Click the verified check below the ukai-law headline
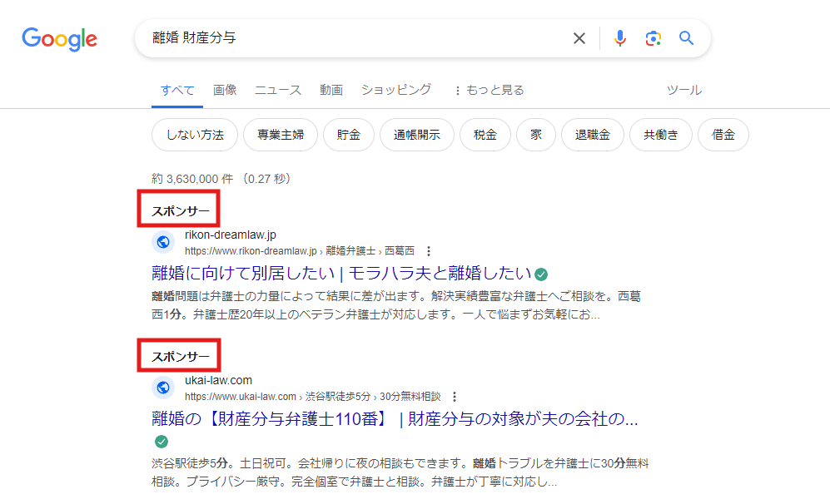The width and height of the screenshot is (830, 504). (162, 441)
